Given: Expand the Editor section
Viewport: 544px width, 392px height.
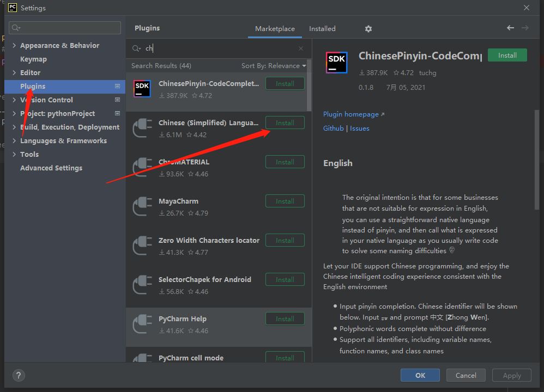Looking at the screenshot, I should click(x=14, y=72).
